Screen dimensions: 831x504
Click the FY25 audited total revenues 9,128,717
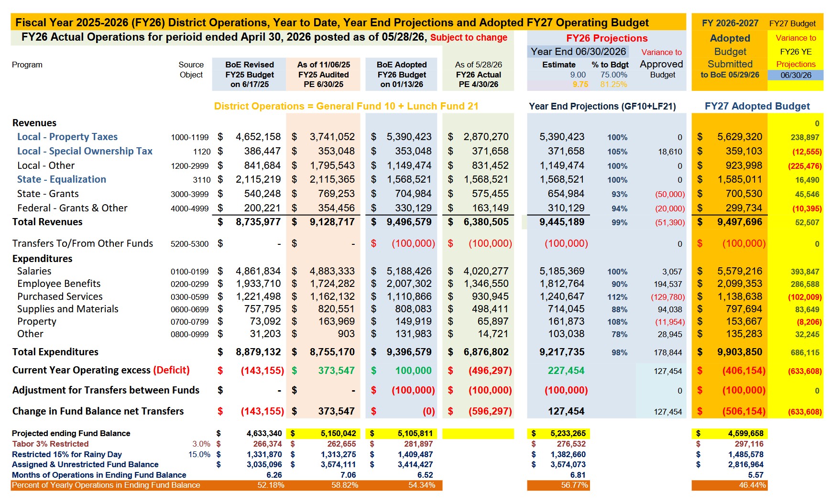pos(332,222)
